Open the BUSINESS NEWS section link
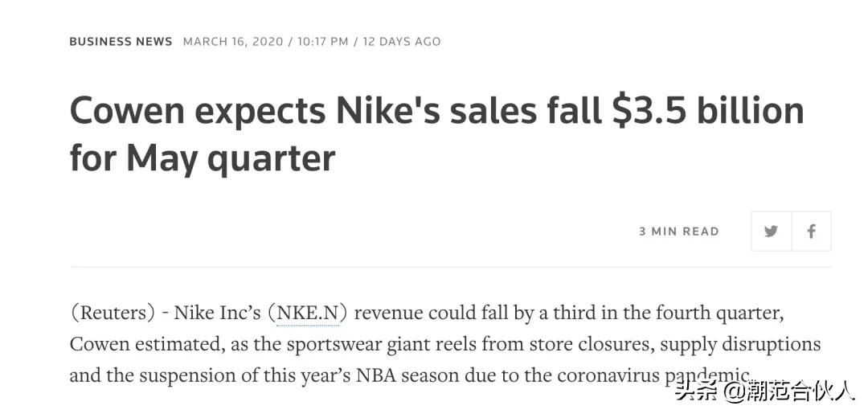 point(121,41)
